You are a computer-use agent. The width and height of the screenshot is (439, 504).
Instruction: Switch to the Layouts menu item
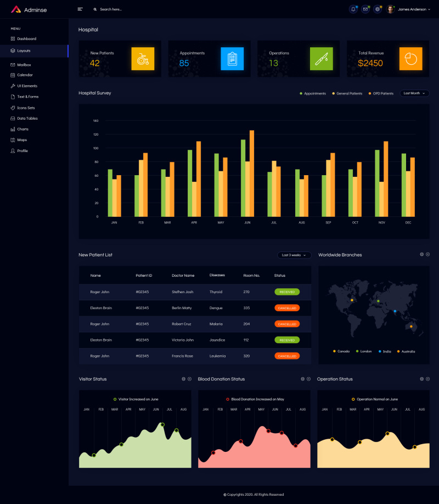24,49
